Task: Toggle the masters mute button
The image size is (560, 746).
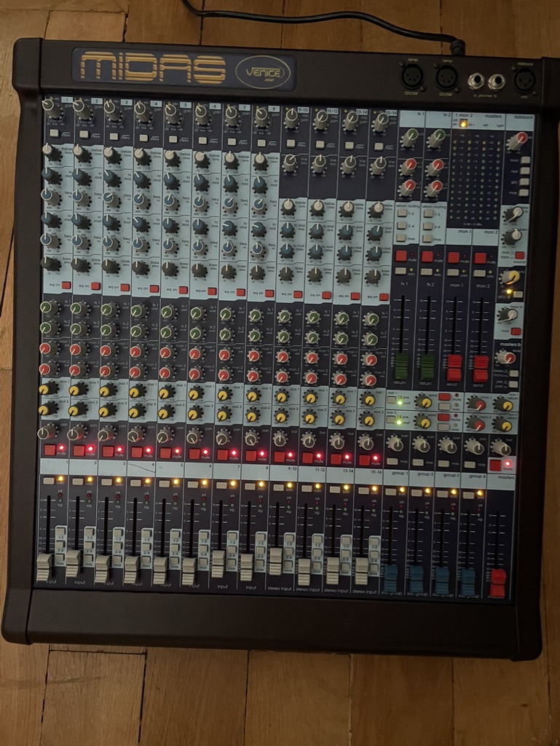Action: (495, 465)
